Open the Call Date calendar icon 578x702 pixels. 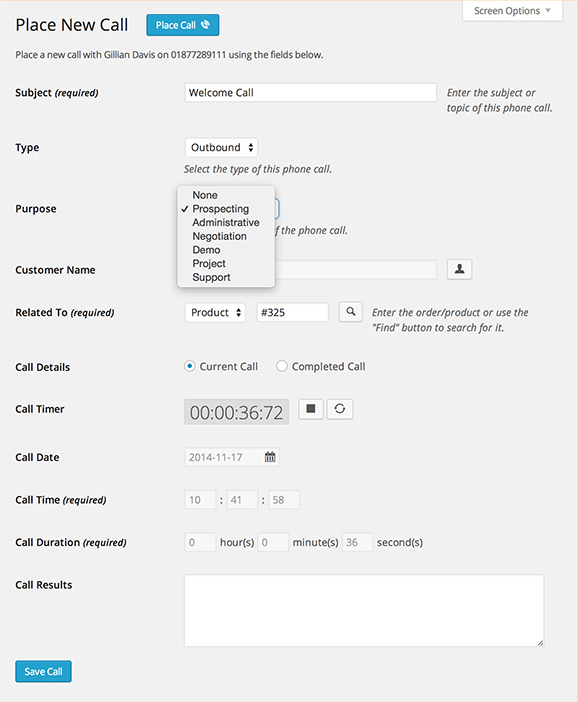tap(270, 457)
